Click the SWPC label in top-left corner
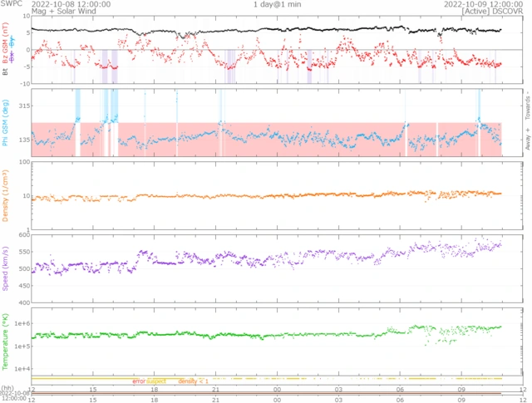Image resolution: width=532 pixels, height=403 pixels. (x=12, y=4)
